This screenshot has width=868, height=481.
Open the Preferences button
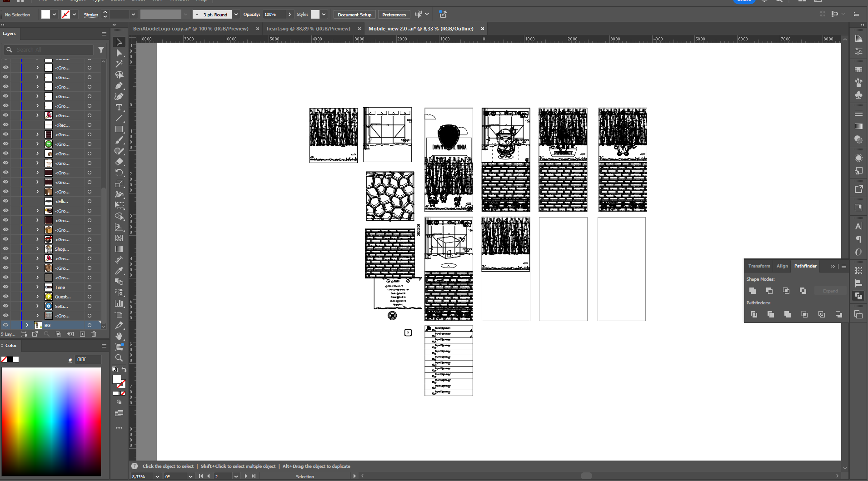pyautogui.click(x=394, y=15)
